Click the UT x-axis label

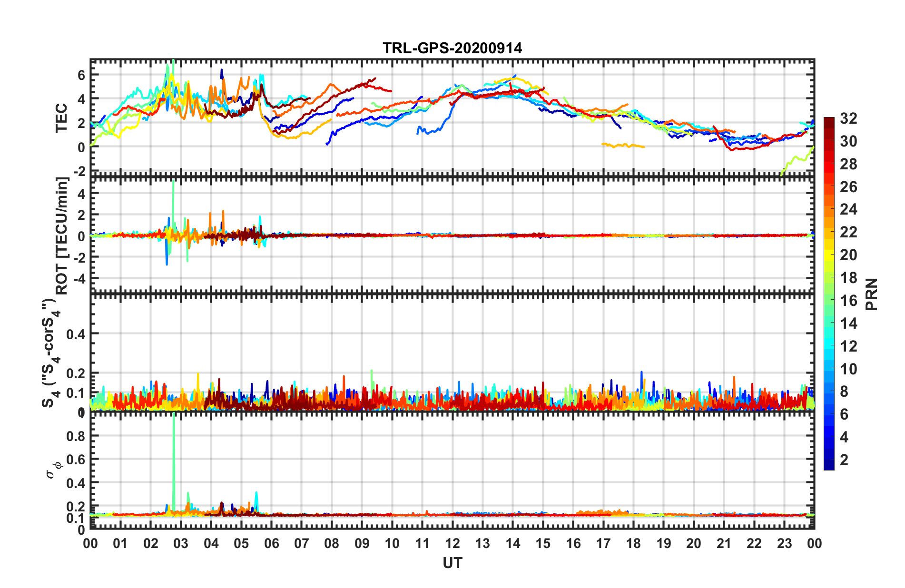452,563
